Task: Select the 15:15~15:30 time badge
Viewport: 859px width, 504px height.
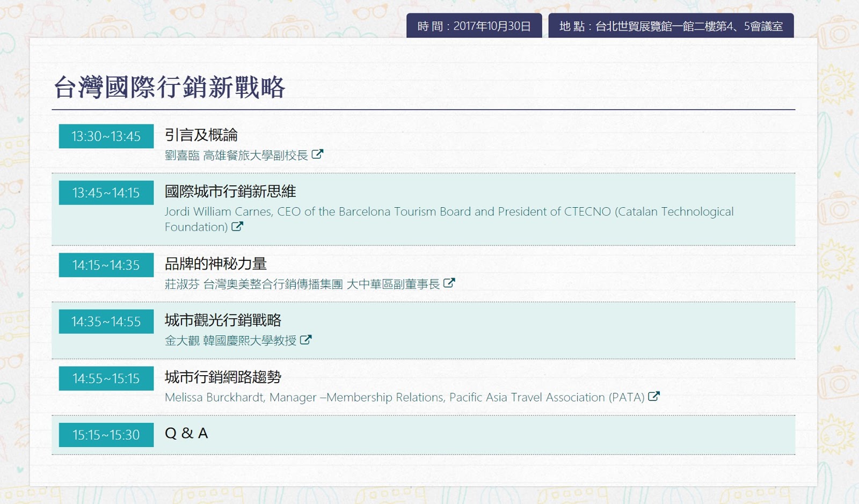Action: (x=106, y=435)
